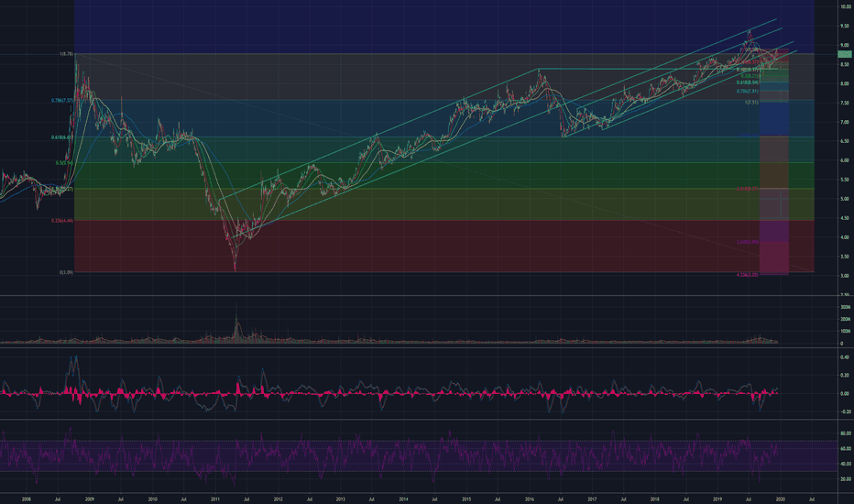This screenshot has width=854, height=504.
Task: Click the 60.00 RSI scale label
Action: (845, 449)
